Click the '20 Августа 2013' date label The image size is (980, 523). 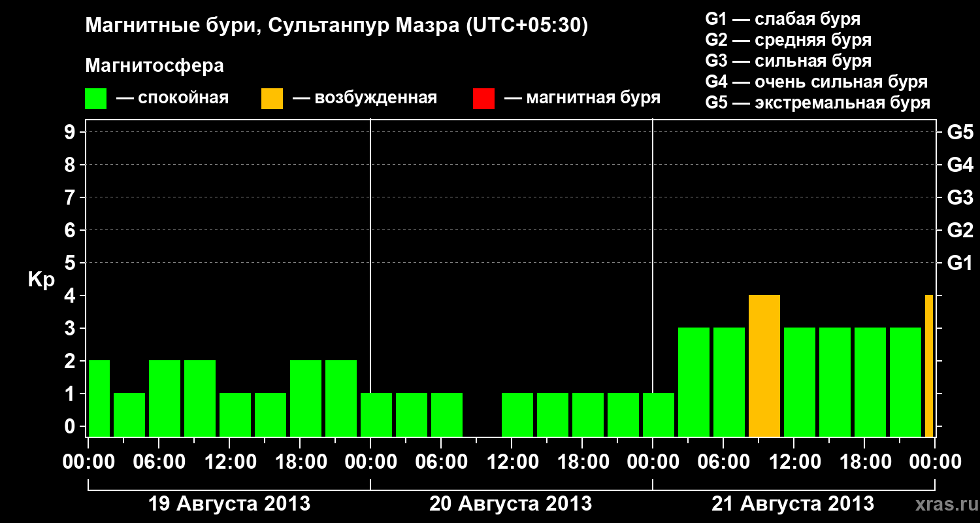511,504
